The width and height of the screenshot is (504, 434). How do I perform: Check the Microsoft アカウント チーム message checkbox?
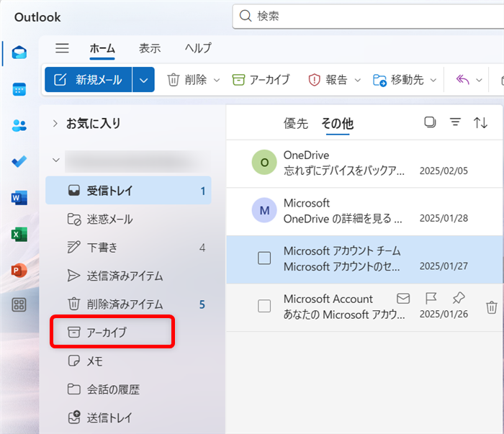(264, 258)
